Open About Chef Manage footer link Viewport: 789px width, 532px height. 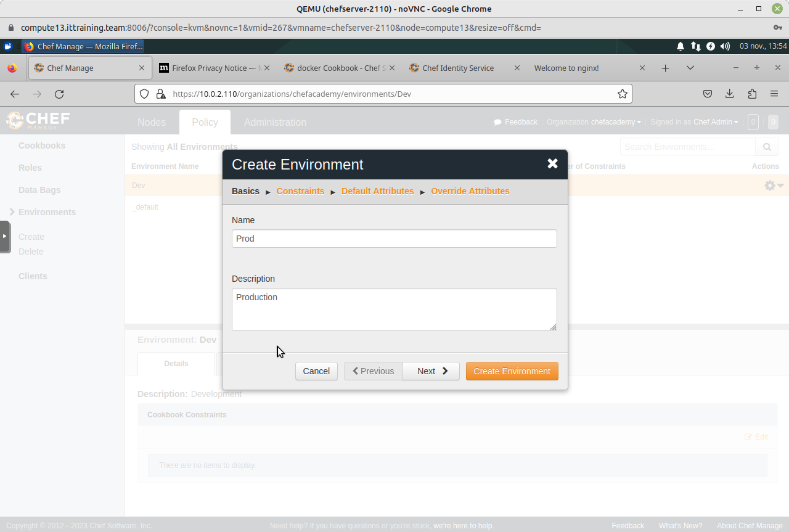point(750,526)
